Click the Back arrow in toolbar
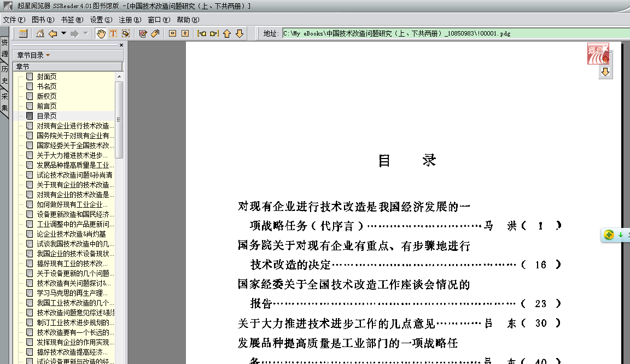This screenshot has width=630, height=364. (x=52, y=34)
